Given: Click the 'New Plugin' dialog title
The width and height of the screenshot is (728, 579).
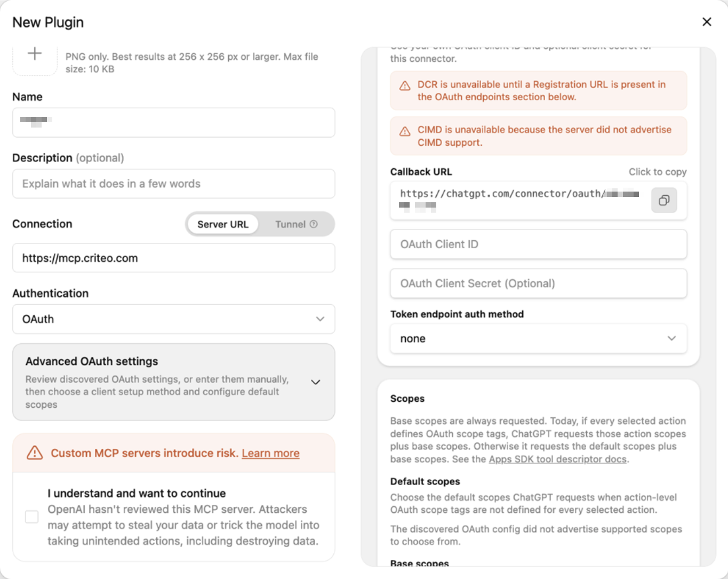Looking at the screenshot, I should pos(48,22).
